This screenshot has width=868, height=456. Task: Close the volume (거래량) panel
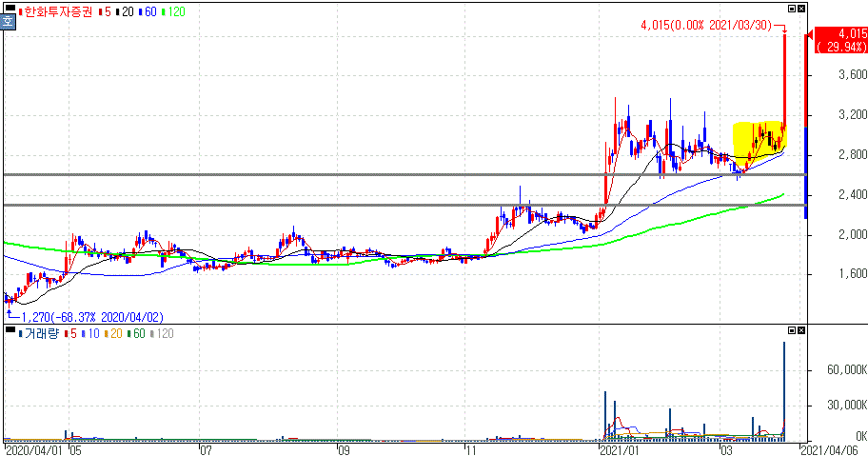click(801, 330)
